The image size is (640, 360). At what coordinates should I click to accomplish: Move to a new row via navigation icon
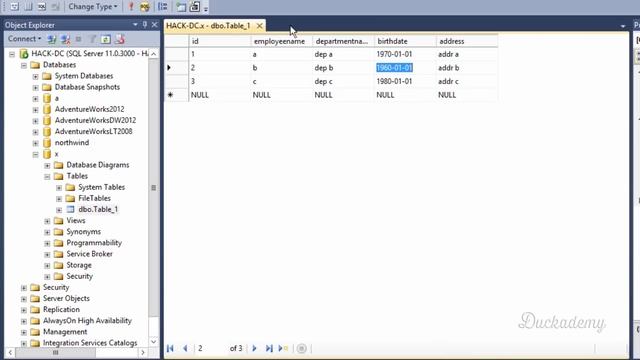(283, 349)
